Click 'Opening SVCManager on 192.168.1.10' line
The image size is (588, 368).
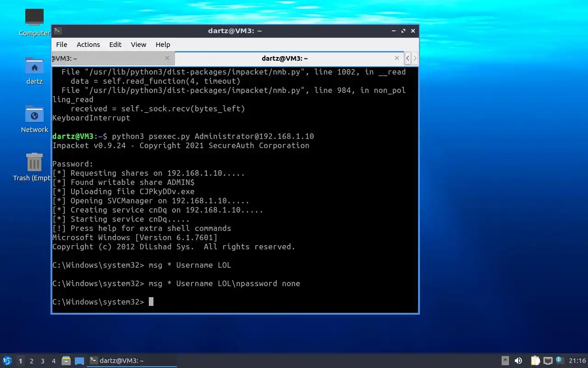151,201
